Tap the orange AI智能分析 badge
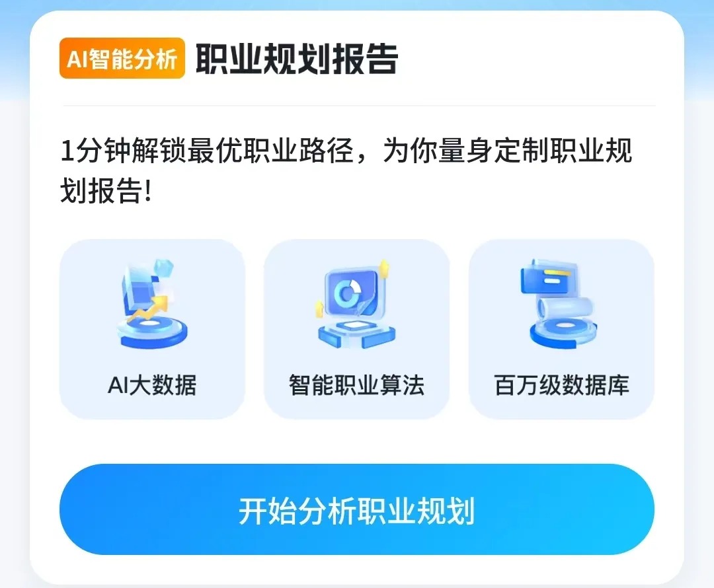 [122, 58]
